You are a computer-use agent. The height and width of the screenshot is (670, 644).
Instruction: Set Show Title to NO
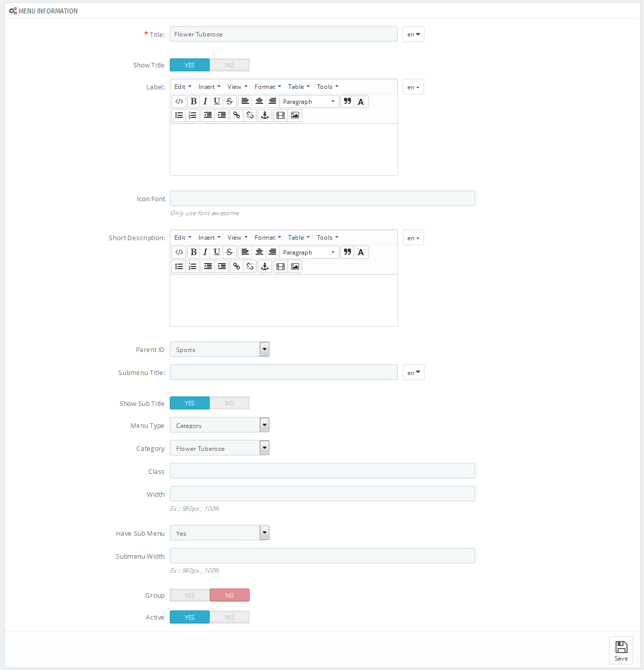pos(230,65)
